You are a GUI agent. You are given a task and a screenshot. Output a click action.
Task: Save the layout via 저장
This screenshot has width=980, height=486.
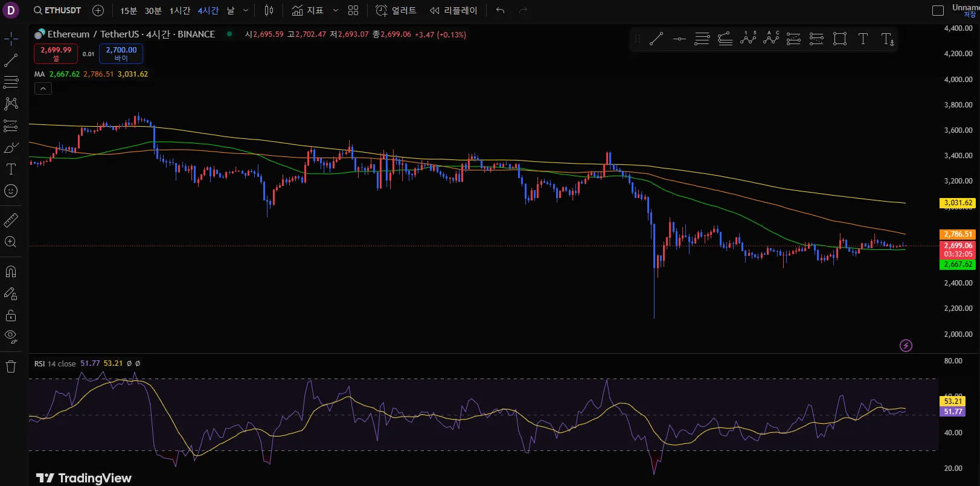(x=970, y=15)
